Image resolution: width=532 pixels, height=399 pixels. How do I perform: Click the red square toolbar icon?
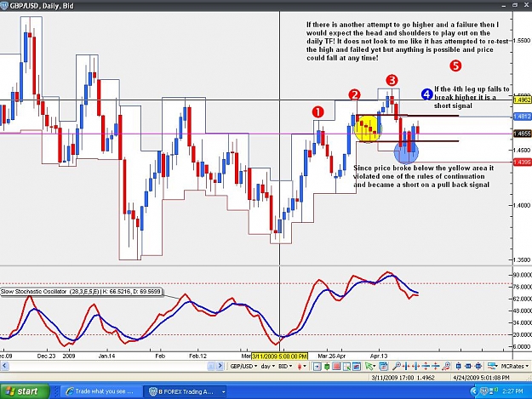coord(336,366)
